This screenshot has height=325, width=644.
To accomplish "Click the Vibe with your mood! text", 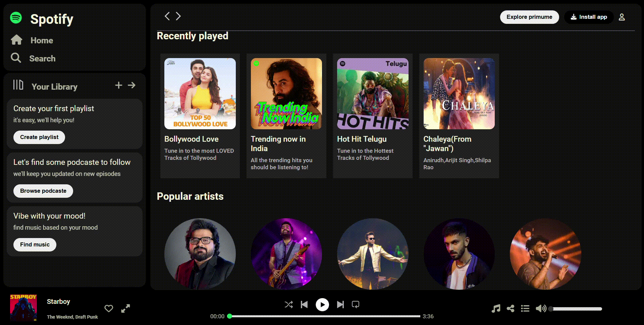I will 49,216.
